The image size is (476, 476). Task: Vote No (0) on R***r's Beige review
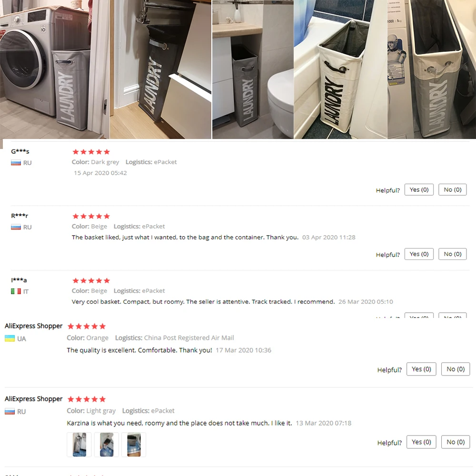(x=452, y=254)
